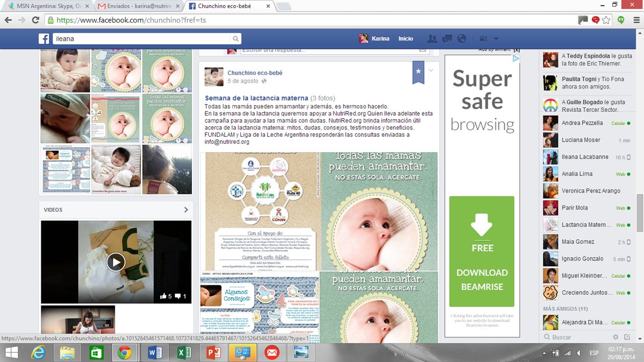Screen dimensions: 644x362
Task: Click the address bar URL field
Action: pyautogui.click(x=312, y=20)
